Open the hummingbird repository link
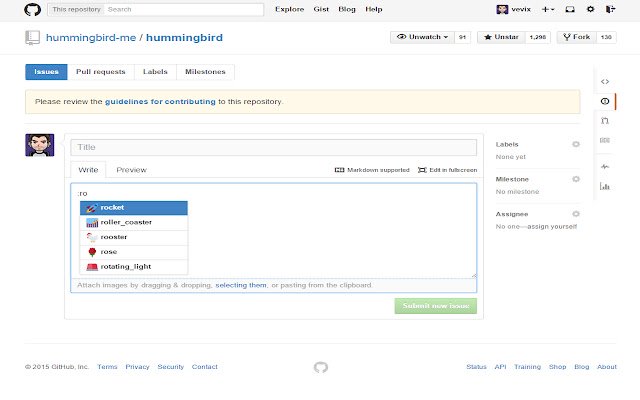640x400 pixels. [184, 38]
